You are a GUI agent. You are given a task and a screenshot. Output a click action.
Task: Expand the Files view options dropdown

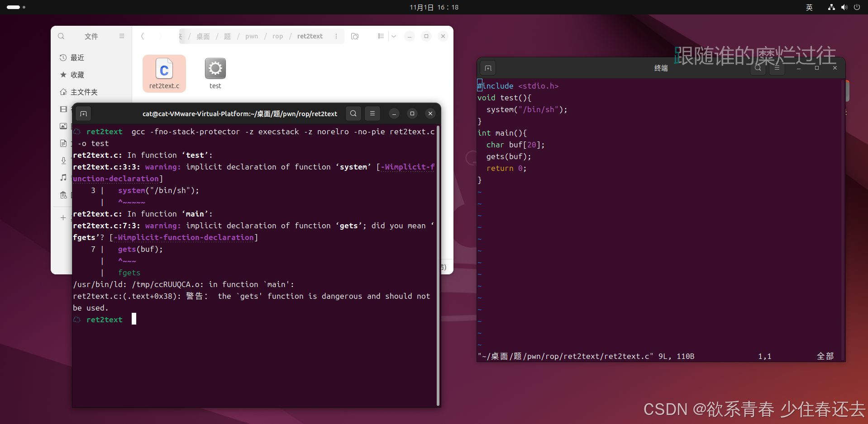[x=394, y=36]
